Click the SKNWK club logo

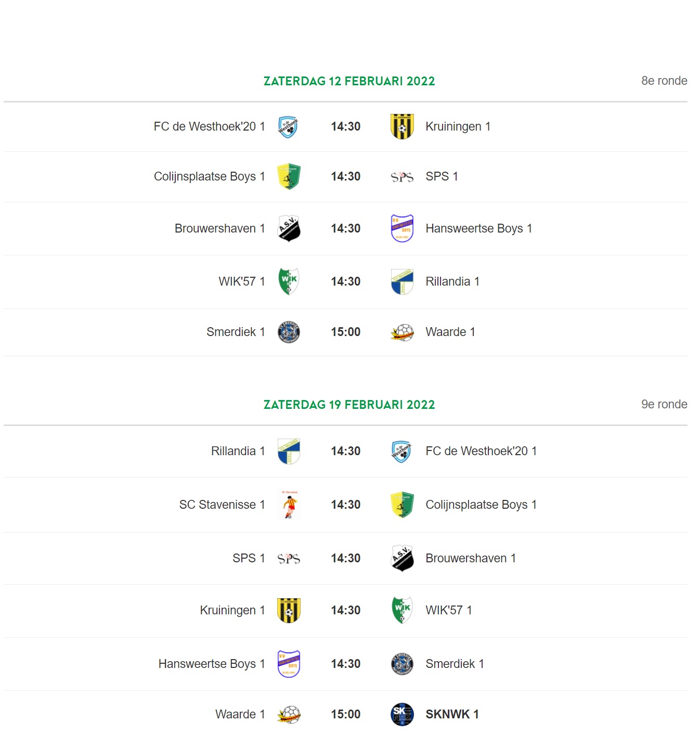[402, 714]
